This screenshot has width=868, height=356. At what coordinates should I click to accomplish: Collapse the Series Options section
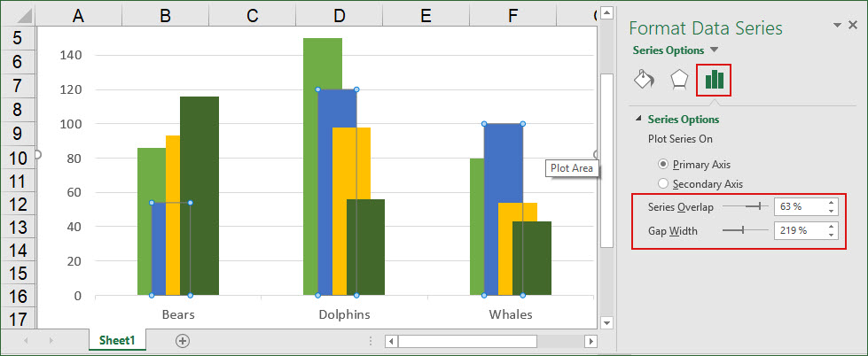[638, 119]
